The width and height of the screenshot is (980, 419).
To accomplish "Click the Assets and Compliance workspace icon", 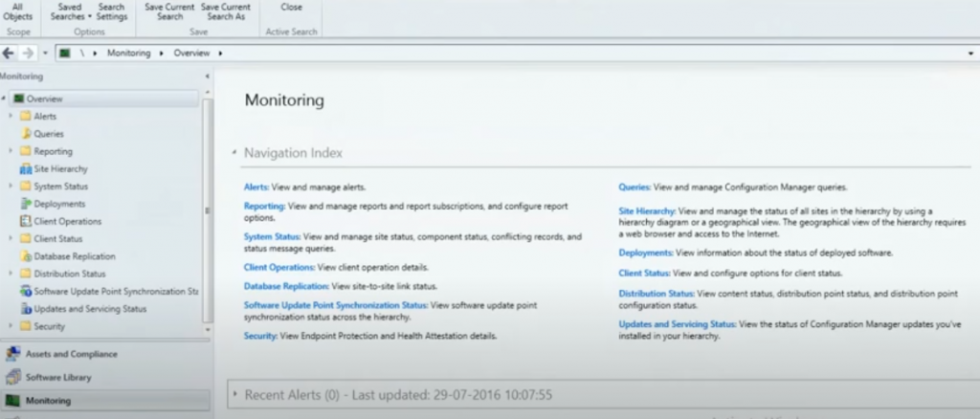I will [13, 354].
